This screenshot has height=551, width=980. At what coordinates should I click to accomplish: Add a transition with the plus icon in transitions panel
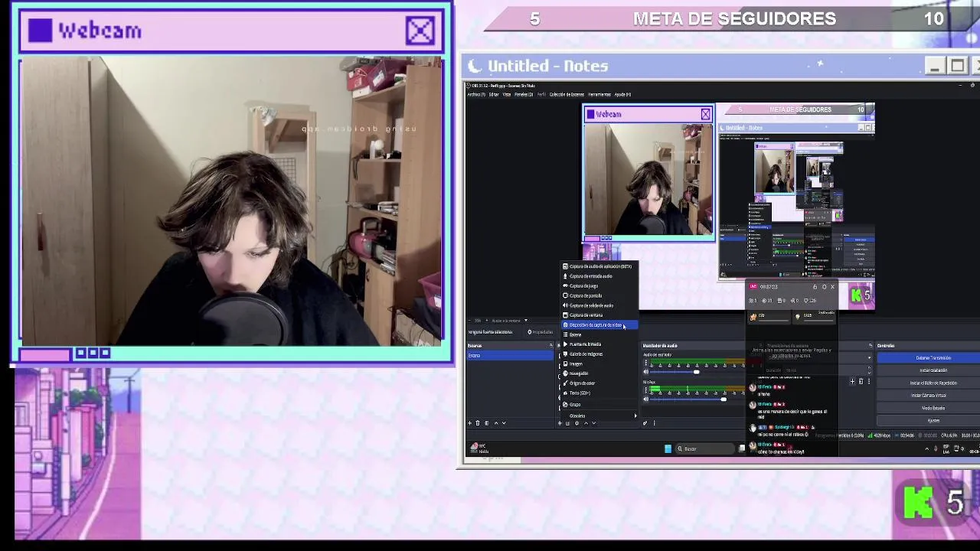pos(852,381)
